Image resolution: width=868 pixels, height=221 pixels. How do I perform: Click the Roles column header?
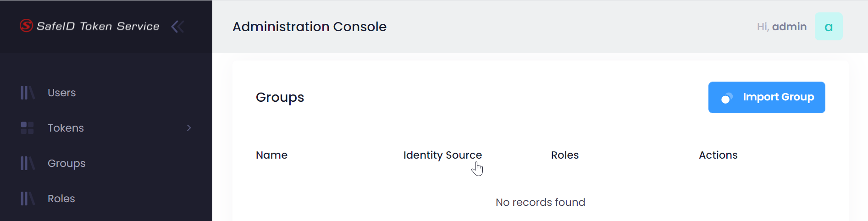tap(564, 155)
